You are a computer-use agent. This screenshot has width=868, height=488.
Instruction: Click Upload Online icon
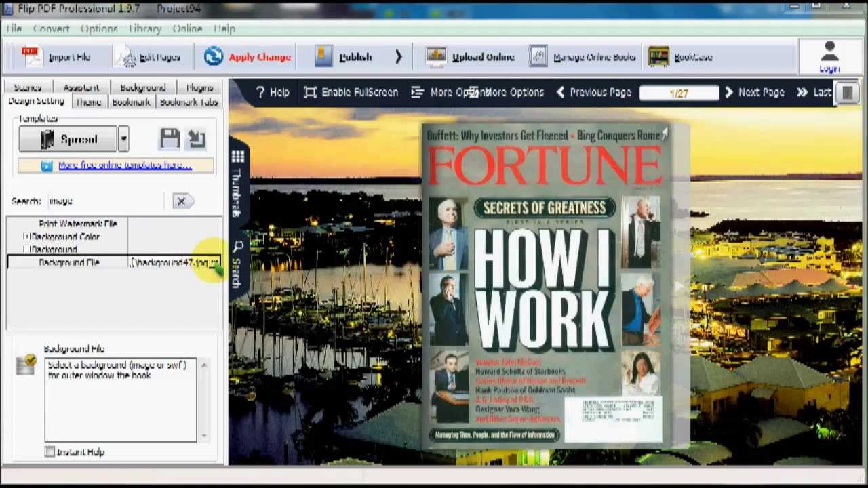(436, 56)
